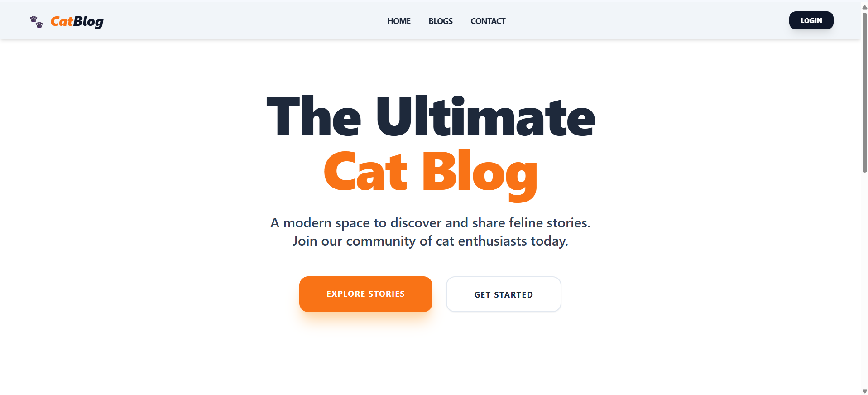Click the vertical scrollbar thumb

pos(864,92)
